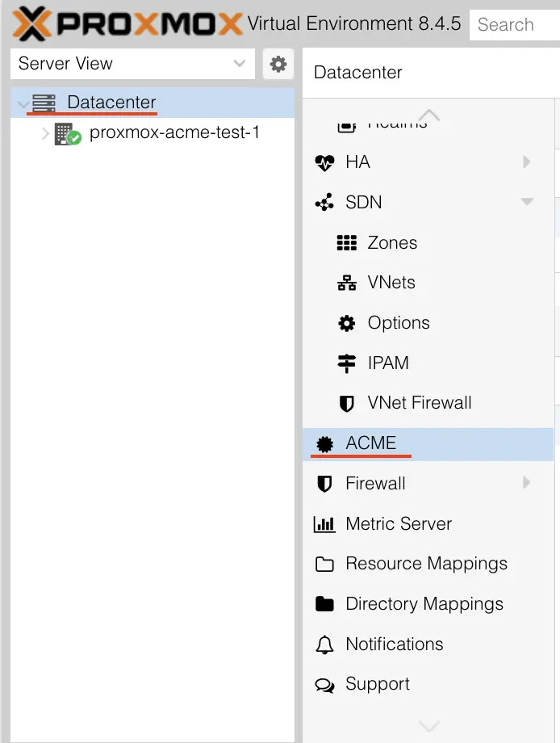Open the Server View dropdown
Image resolution: width=560 pixels, height=743 pixels.
(x=132, y=64)
